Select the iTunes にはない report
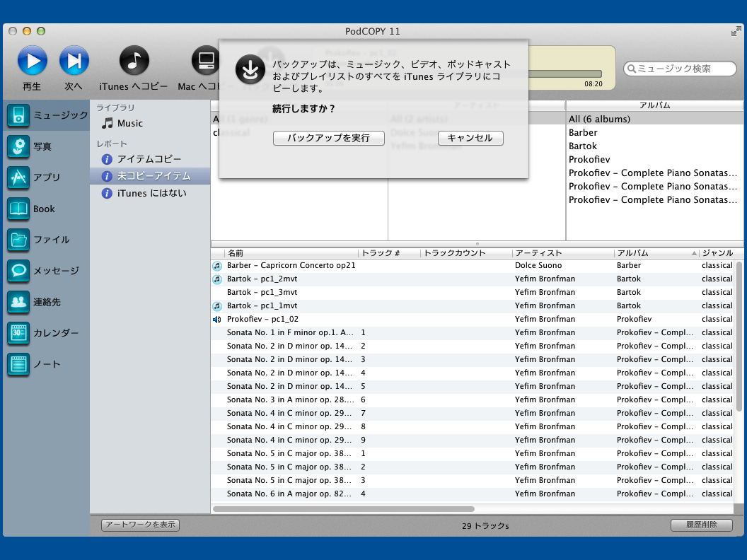The height and width of the screenshot is (560, 747). point(150,193)
